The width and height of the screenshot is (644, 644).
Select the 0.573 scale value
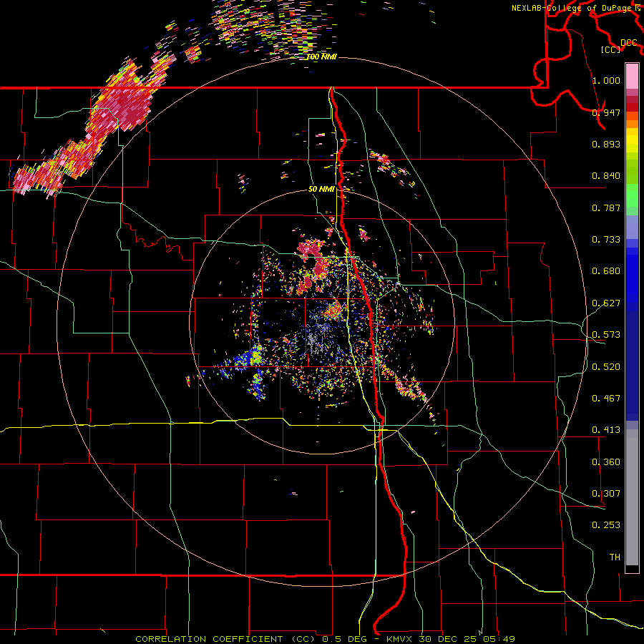click(606, 335)
